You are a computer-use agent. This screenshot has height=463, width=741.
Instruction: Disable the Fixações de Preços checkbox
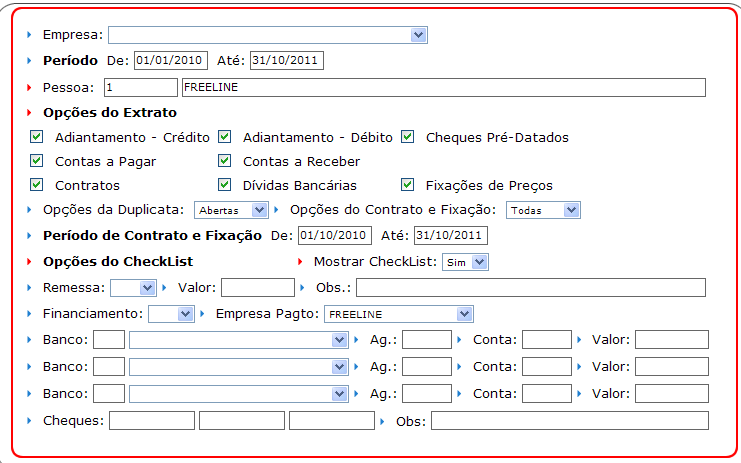coord(408,185)
